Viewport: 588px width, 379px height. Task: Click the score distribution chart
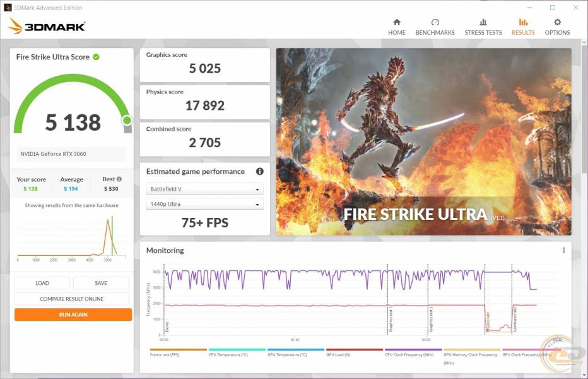pyautogui.click(x=71, y=238)
